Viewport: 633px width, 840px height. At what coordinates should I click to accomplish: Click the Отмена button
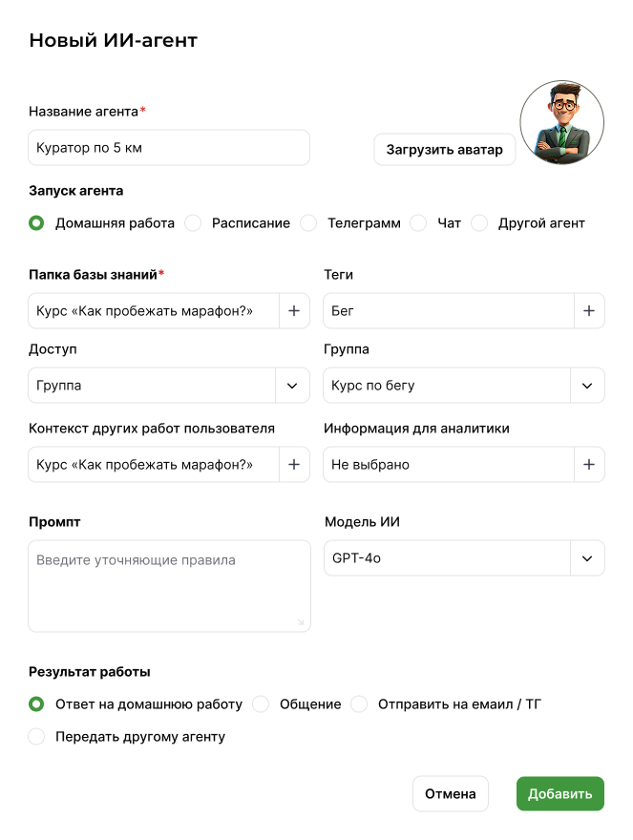(x=451, y=793)
